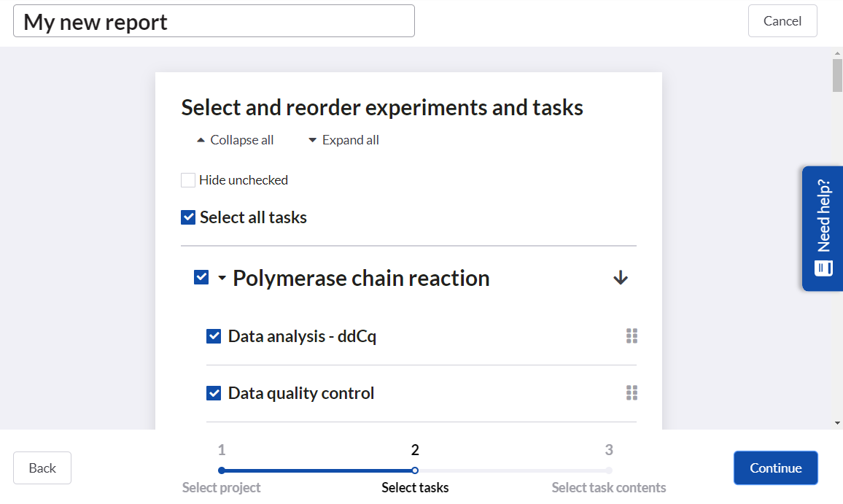Viewport: 843px width, 504px height.
Task: Click step 2 Select tasks marker
Action: [415, 470]
